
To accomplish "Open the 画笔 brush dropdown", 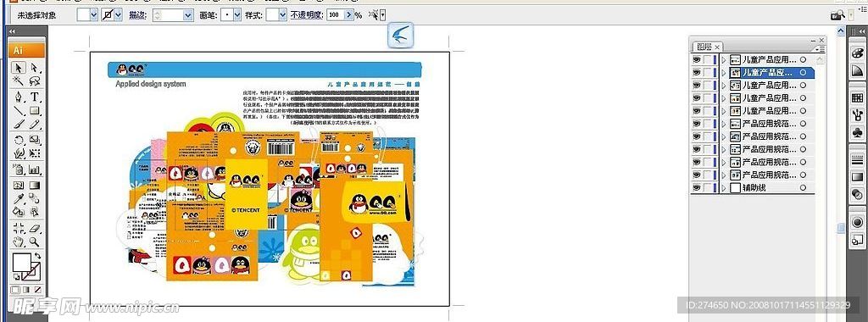I will [x=237, y=15].
